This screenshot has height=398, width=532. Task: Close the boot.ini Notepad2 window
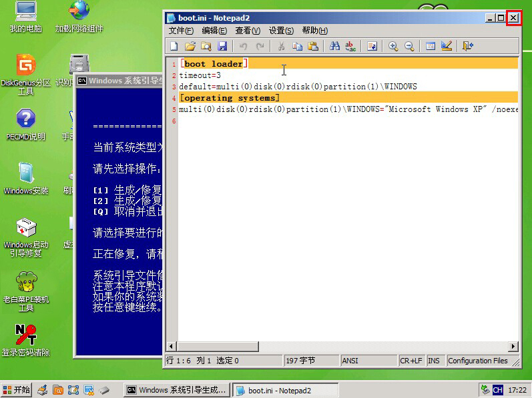(514, 18)
